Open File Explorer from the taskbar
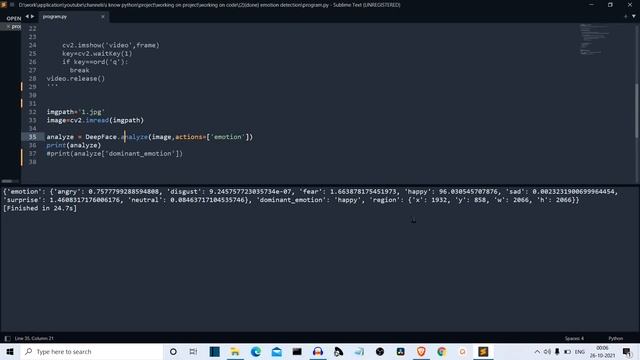Viewport: 640px width, 360px height. (x=235, y=351)
